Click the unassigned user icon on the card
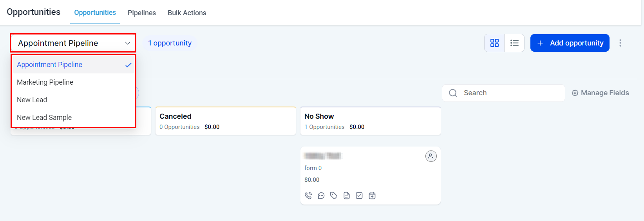The height and width of the screenshot is (221, 644). pos(431,156)
